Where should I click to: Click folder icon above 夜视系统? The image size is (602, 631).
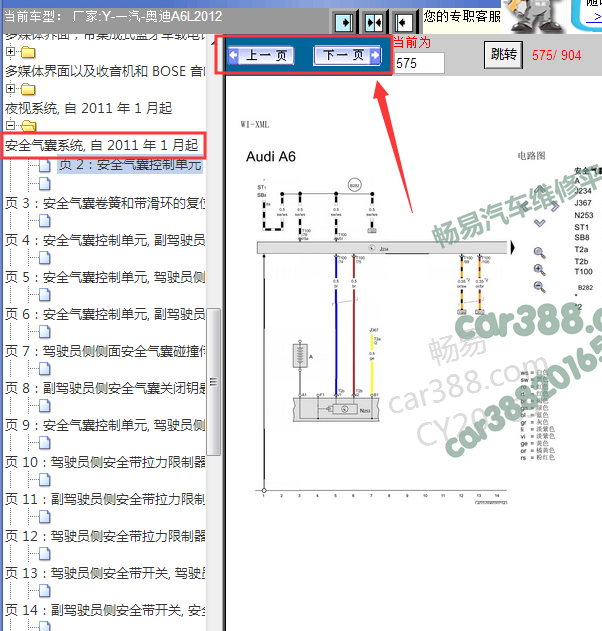tap(28, 89)
